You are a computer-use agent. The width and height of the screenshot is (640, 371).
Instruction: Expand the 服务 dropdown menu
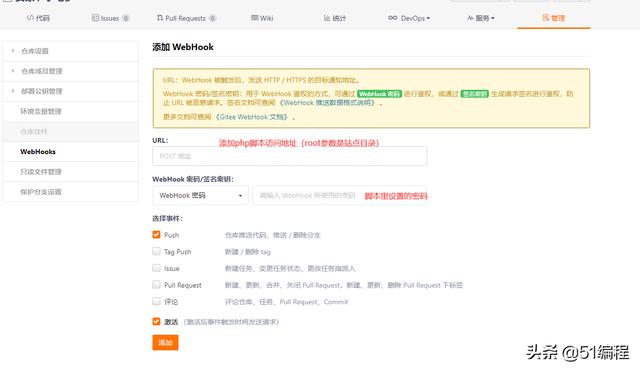[480, 18]
